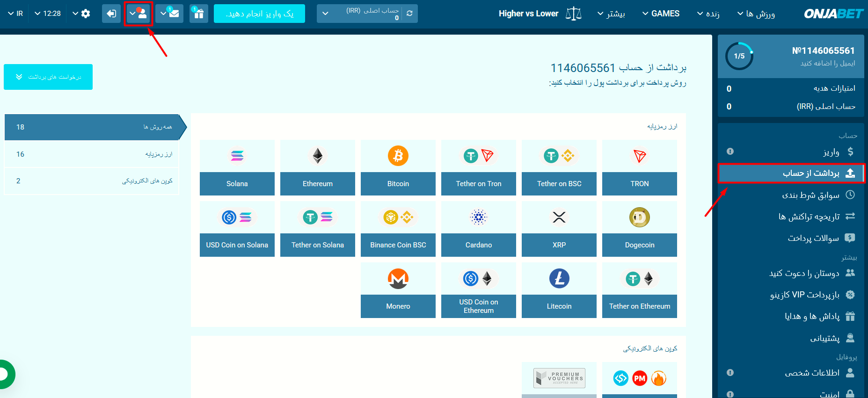Expand the withdrawal requests dropdown
The height and width of the screenshot is (398, 868).
[48, 77]
